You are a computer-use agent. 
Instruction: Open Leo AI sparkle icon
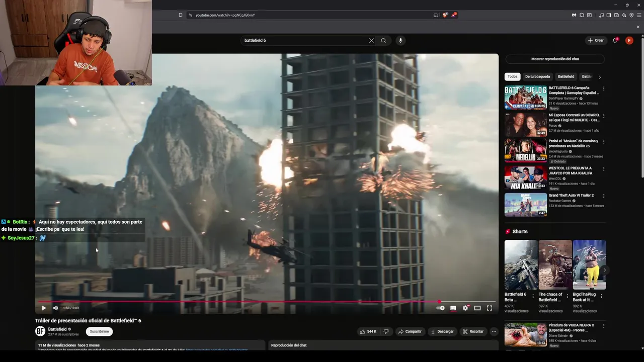[x=624, y=15]
